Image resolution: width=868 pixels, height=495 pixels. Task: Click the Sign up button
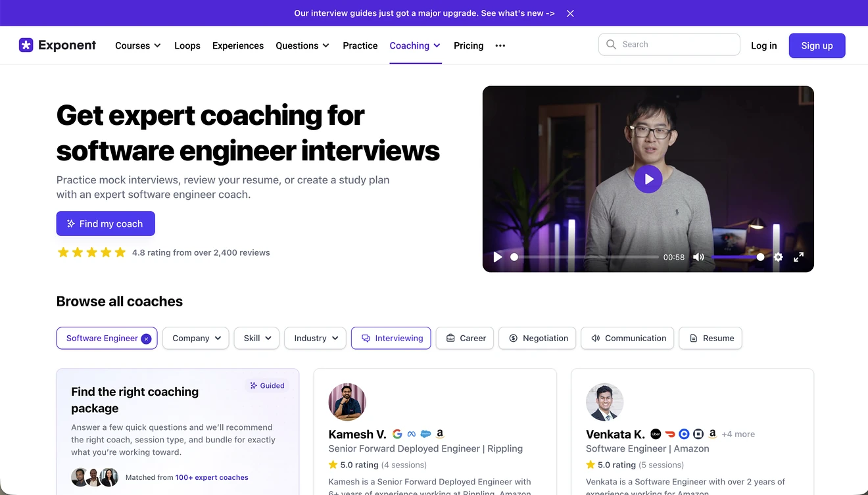(x=817, y=45)
